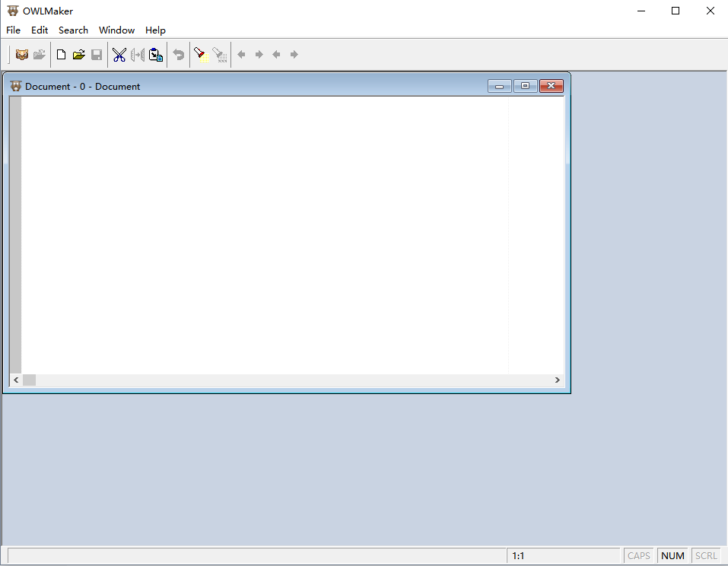Click the Document - 0 - Document title text
This screenshot has height=566, width=728.
tap(82, 87)
